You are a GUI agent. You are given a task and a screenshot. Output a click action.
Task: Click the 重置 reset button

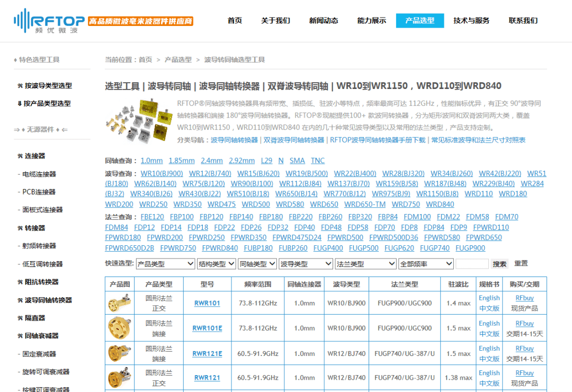[521, 263]
